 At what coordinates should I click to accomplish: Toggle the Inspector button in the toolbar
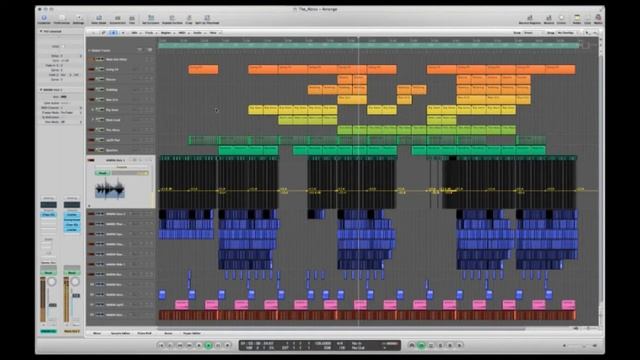[44, 19]
